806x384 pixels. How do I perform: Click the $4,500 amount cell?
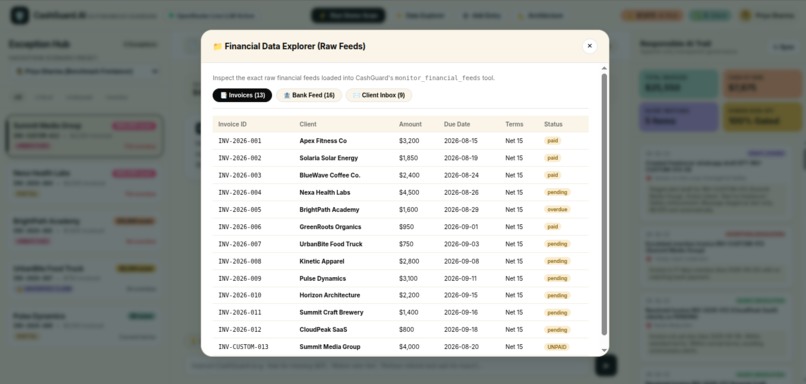[x=409, y=192]
